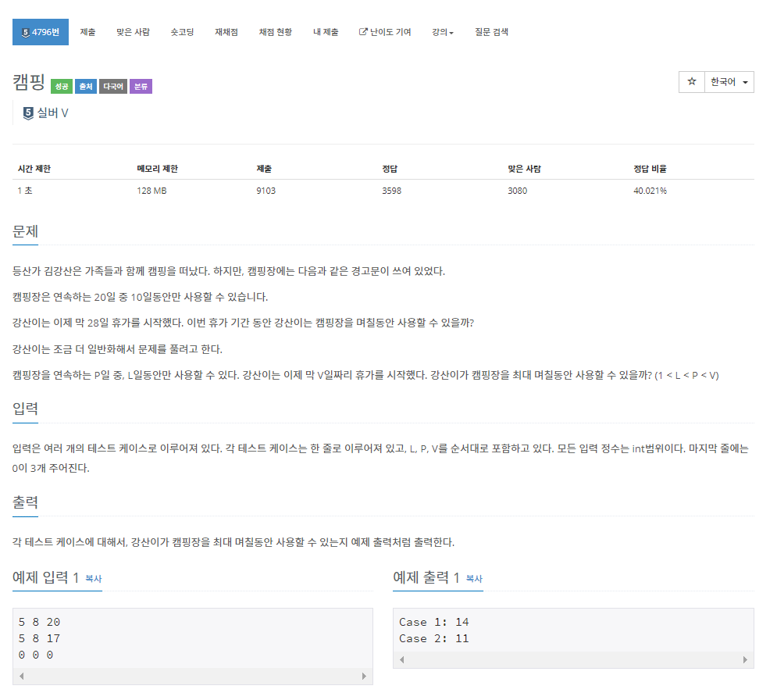The width and height of the screenshot is (777, 700).
Task: Click the 1 초 time limit value
Action: click(x=25, y=191)
